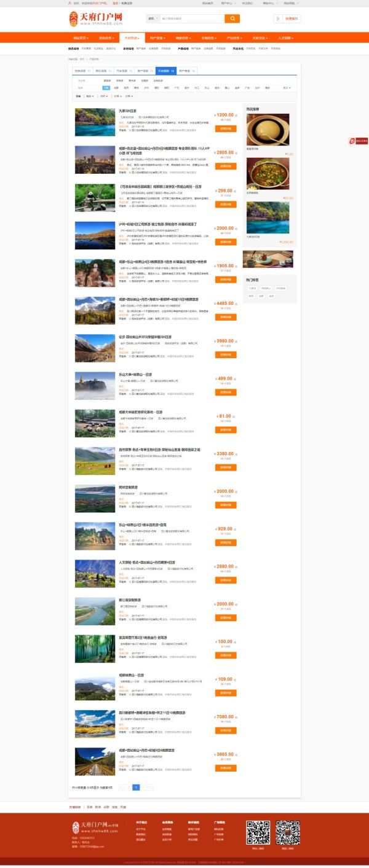This screenshot has height=868, width=369.
Task: Open the soup bowl photo in 热团推荐
Action: pyautogui.click(x=268, y=130)
